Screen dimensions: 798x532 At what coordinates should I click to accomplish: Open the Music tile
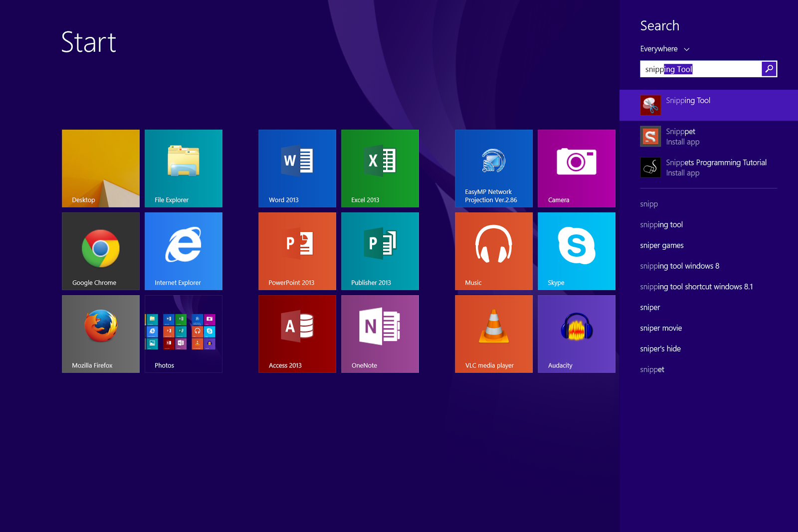point(494,251)
